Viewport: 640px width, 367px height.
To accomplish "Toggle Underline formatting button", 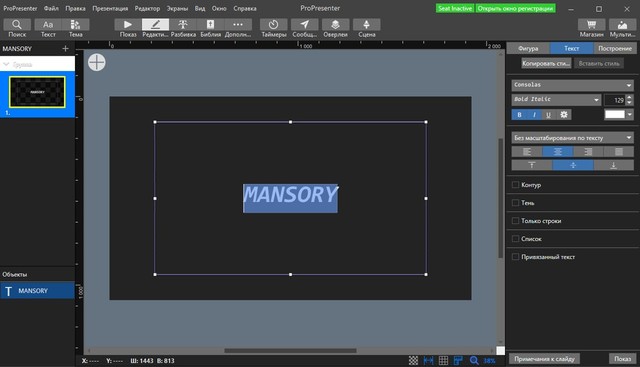I will [x=549, y=115].
